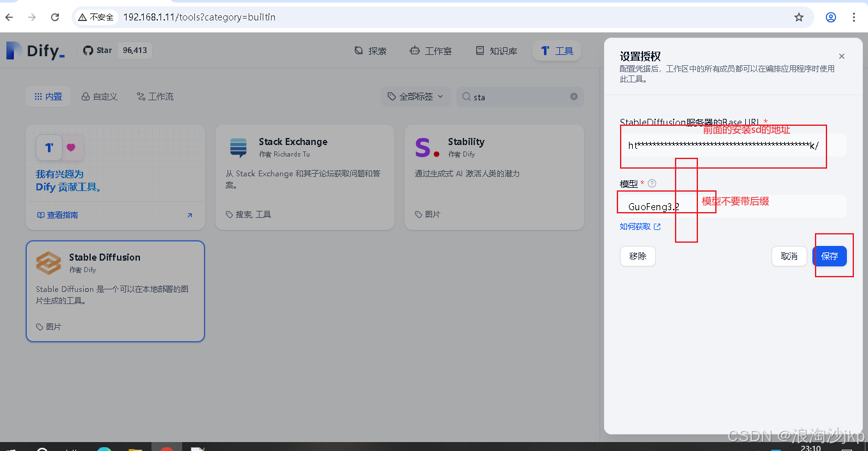Click the 取消 button

tap(789, 256)
